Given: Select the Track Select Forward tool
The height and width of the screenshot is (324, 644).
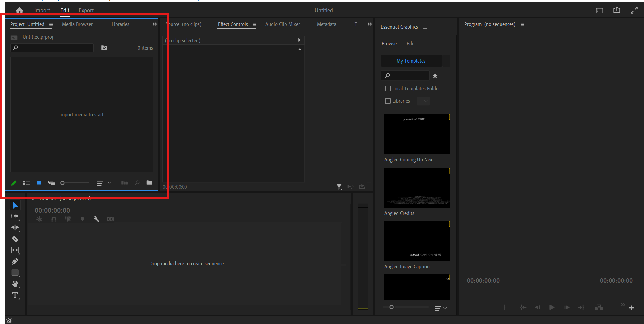Looking at the screenshot, I should click(x=15, y=216).
